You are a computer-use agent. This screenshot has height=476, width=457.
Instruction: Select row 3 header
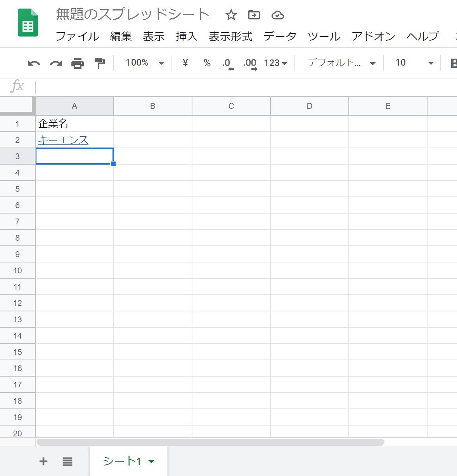[17, 156]
